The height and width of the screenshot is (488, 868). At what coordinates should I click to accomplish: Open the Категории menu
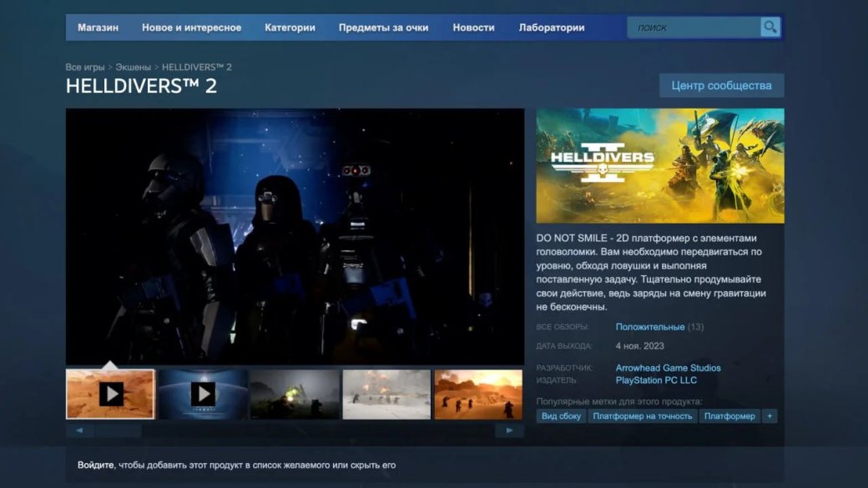coord(290,28)
